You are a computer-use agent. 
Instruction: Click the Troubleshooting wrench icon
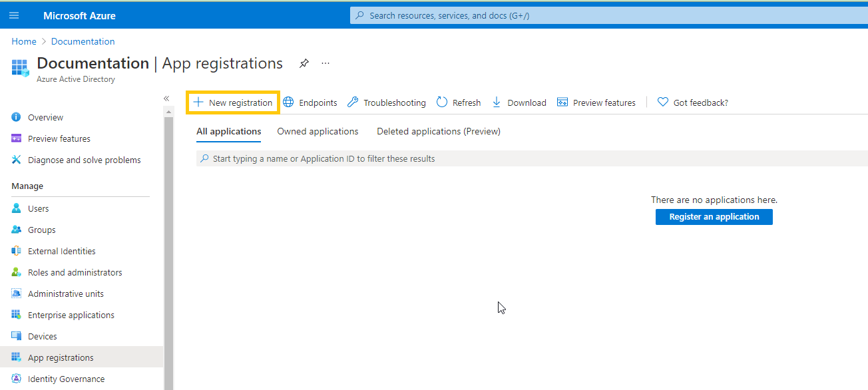coord(353,102)
